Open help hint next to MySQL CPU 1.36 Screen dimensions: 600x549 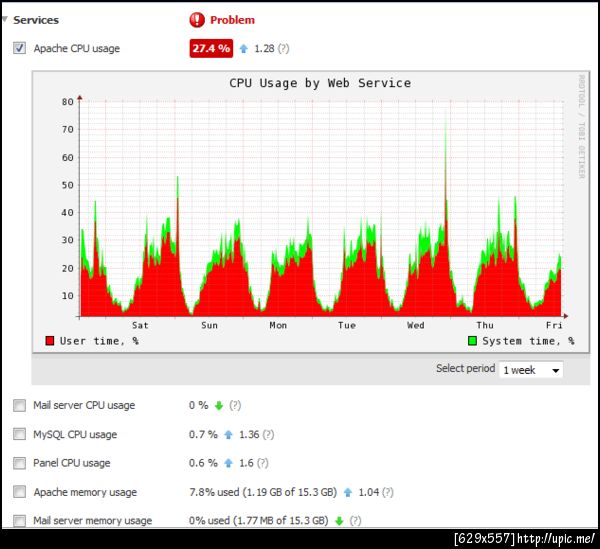point(269,435)
